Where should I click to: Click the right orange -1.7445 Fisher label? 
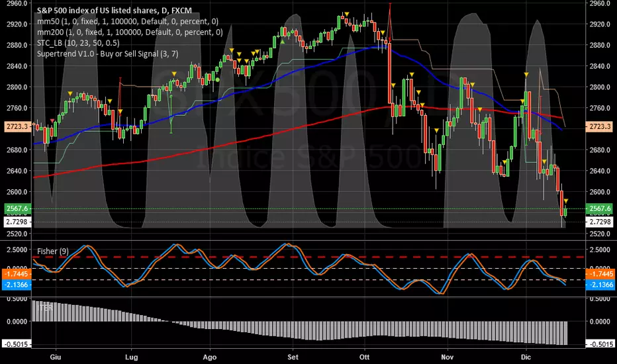click(x=600, y=274)
